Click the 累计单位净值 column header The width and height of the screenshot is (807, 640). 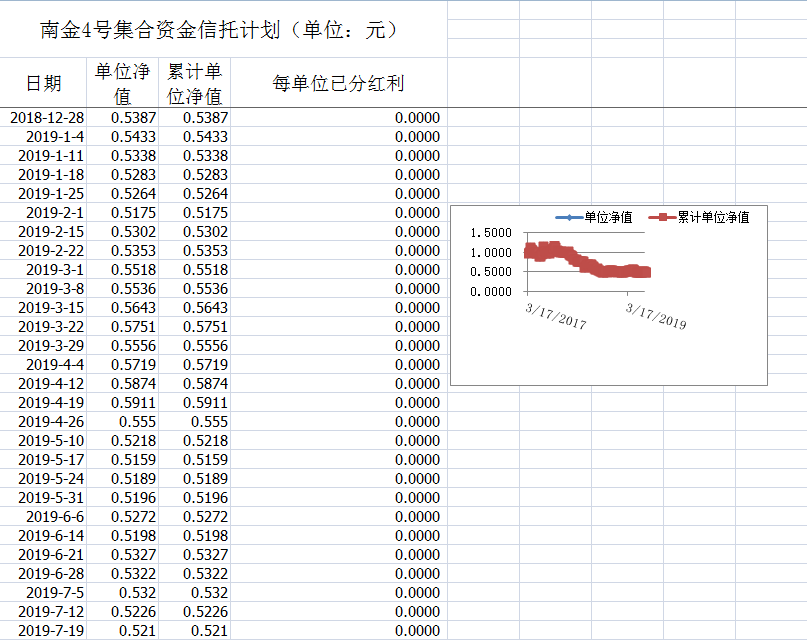pos(195,83)
